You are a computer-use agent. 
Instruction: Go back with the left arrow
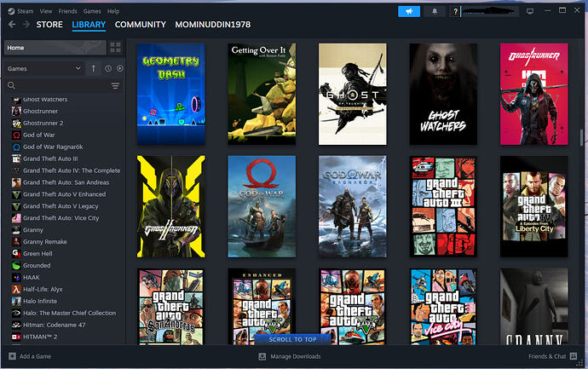[12, 25]
